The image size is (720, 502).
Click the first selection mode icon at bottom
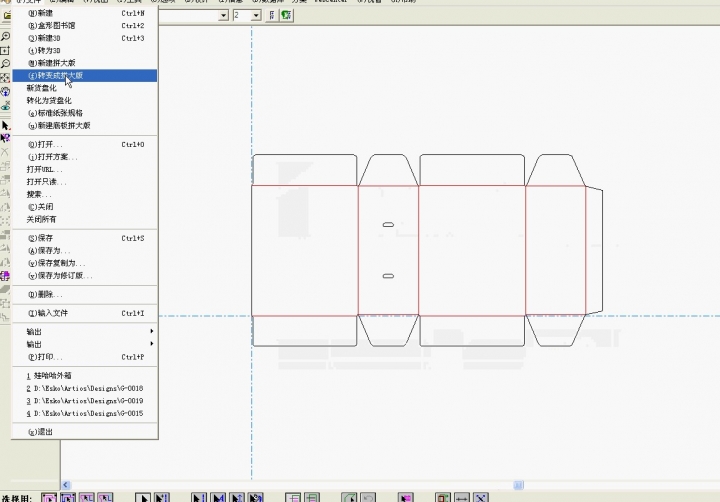click(47, 497)
